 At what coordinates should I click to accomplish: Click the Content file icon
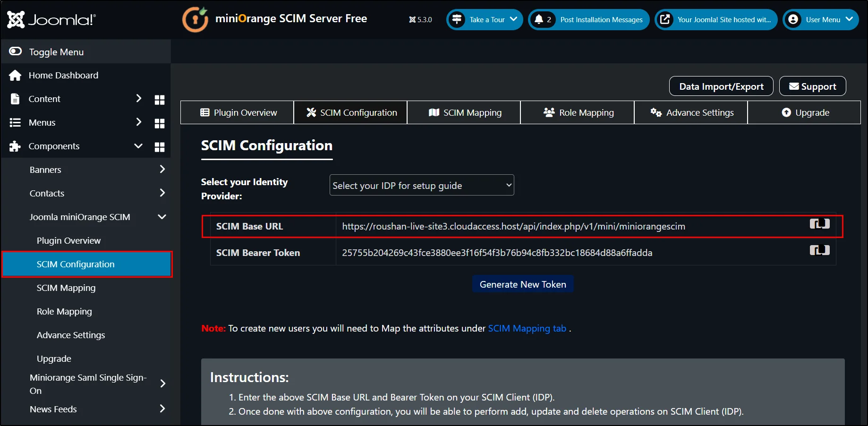pos(15,99)
